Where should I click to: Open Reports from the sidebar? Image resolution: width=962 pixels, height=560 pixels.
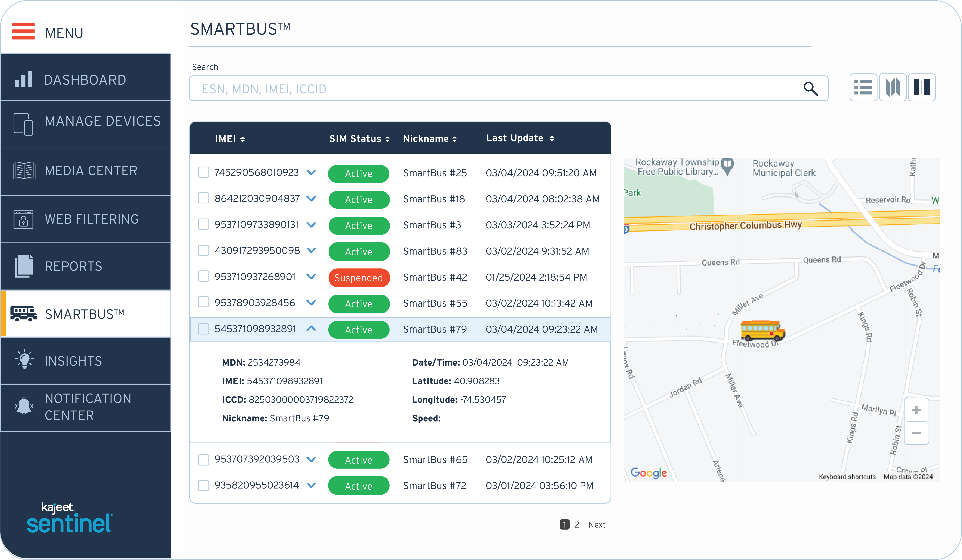(x=73, y=266)
